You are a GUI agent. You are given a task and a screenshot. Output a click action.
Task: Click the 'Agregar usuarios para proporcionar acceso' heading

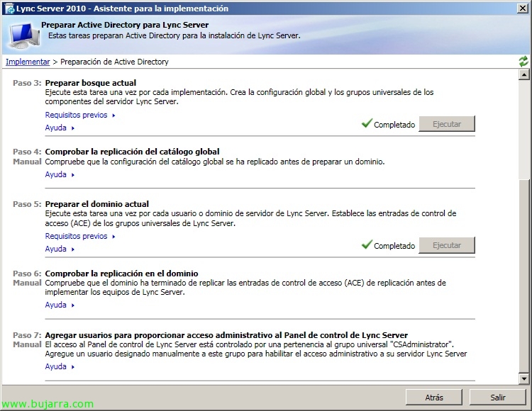point(226,335)
